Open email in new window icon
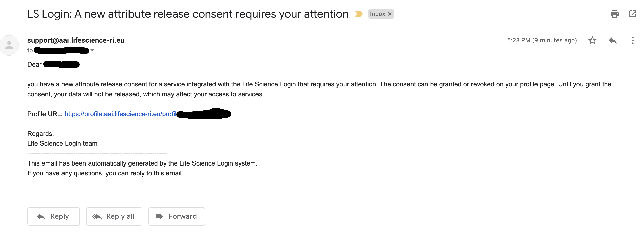Image resolution: width=644 pixels, height=237 pixels. pyautogui.click(x=633, y=14)
